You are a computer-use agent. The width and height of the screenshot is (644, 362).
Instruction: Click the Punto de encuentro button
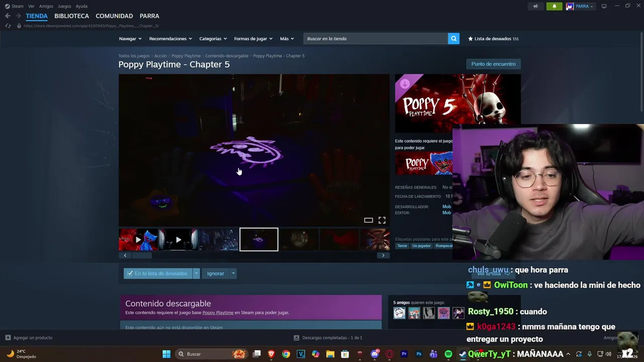click(x=493, y=64)
